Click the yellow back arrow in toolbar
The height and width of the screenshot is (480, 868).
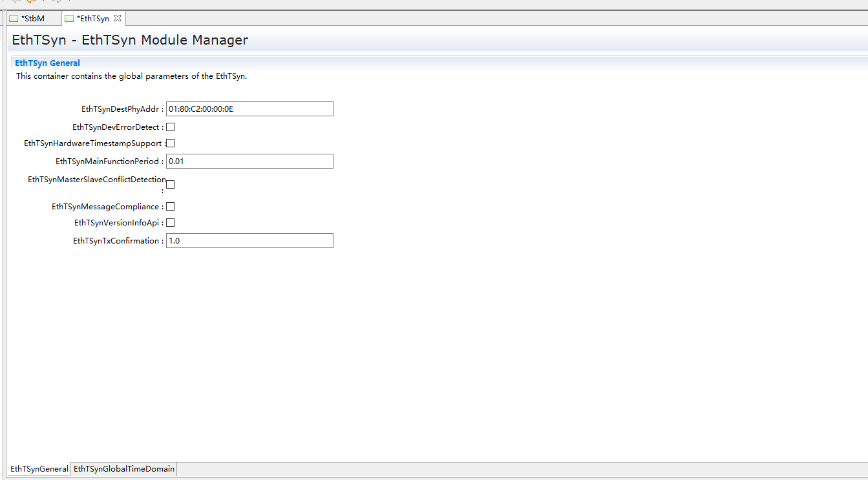pos(30,2)
